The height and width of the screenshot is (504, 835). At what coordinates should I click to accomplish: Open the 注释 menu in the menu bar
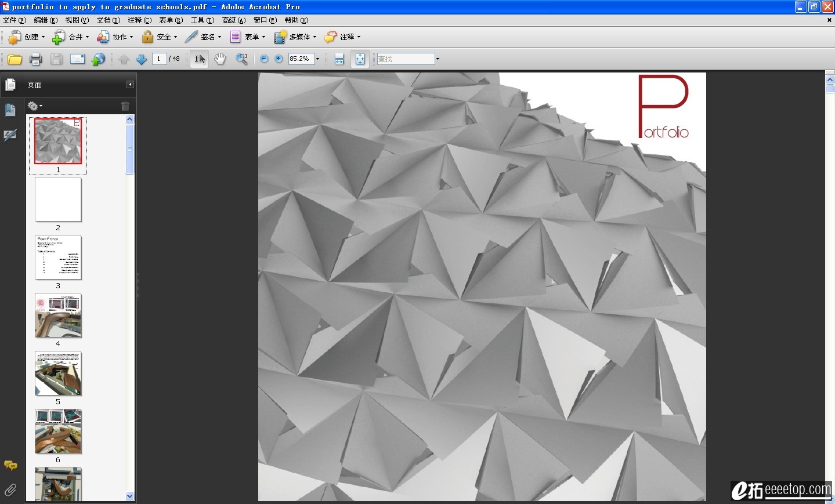tap(140, 20)
